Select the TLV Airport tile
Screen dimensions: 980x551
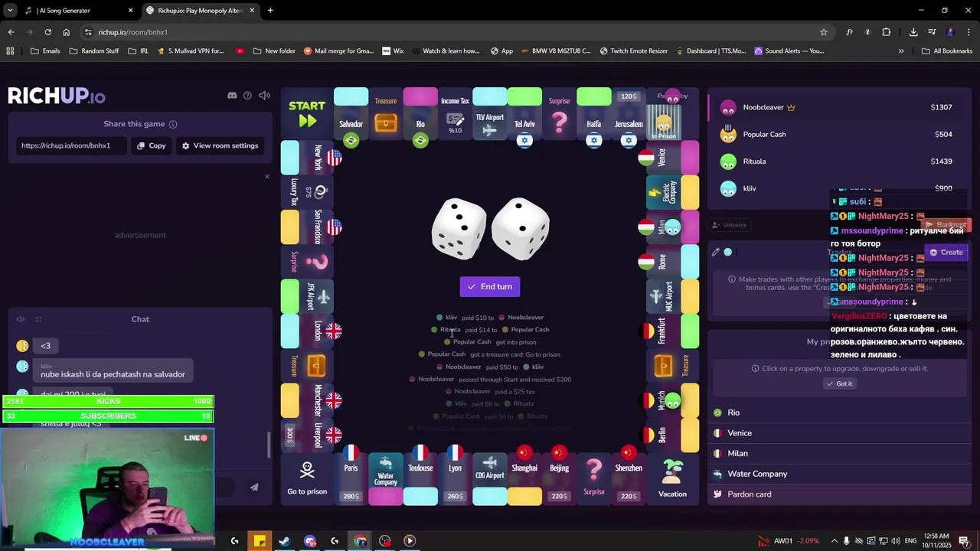[x=490, y=116]
